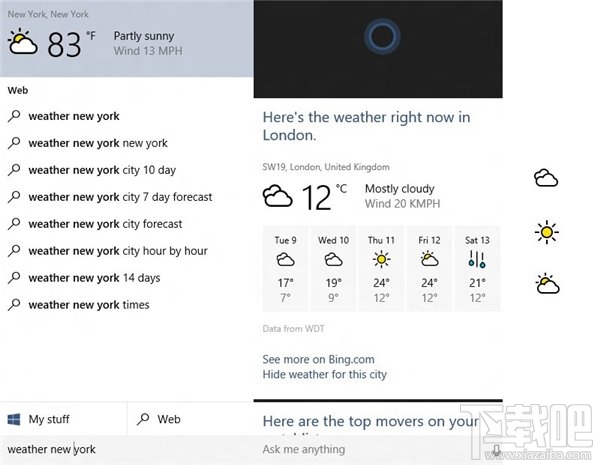Click the partly sunny icon for New York
600x465 pixels.
tap(22, 43)
